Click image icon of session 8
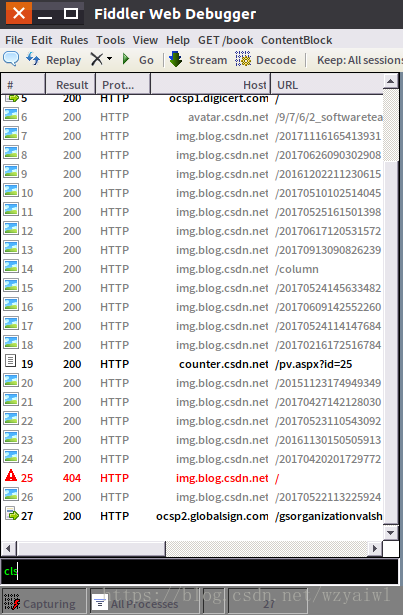The width and height of the screenshot is (403, 615). pos(11,153)
